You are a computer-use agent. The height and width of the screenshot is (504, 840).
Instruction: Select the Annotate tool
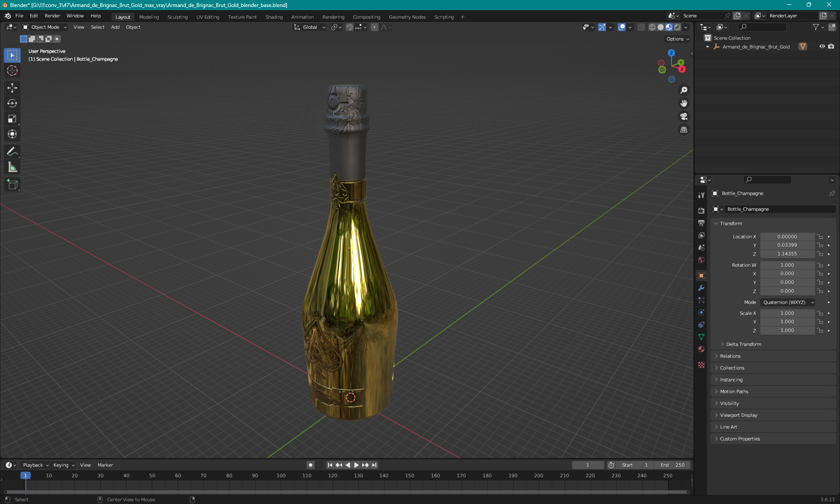[12, 151]
